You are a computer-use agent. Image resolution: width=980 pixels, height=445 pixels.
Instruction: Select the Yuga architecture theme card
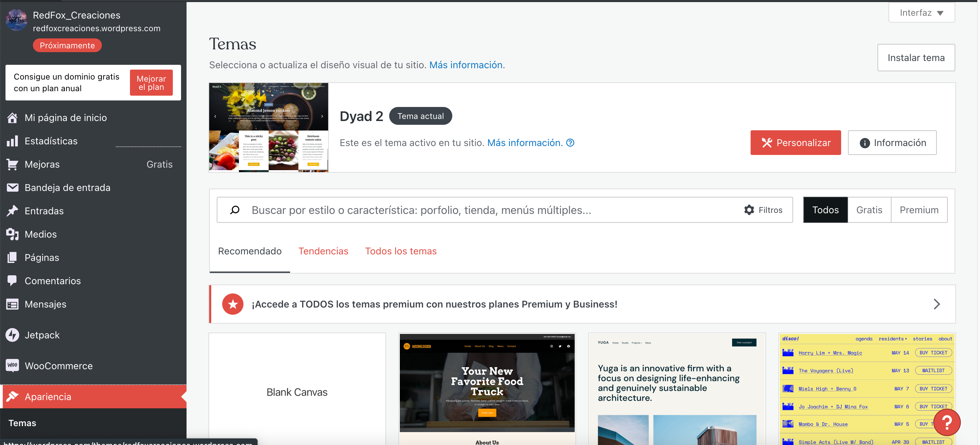click(677, 389)
